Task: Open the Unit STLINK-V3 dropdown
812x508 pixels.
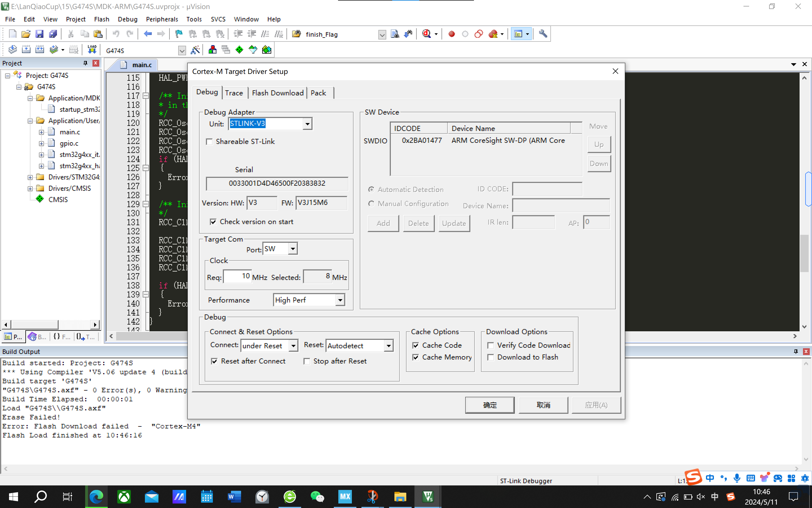Action: pos(307,124)
